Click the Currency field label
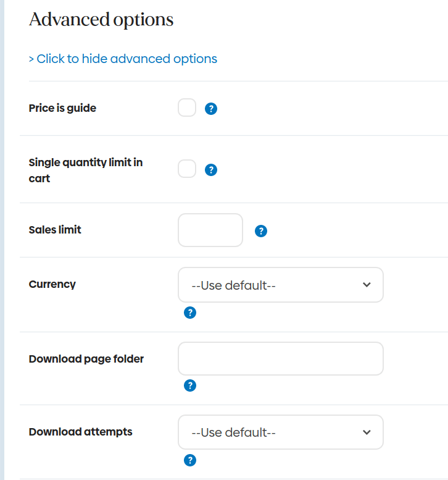Screen dimensions: 448x480 (52, 284)
